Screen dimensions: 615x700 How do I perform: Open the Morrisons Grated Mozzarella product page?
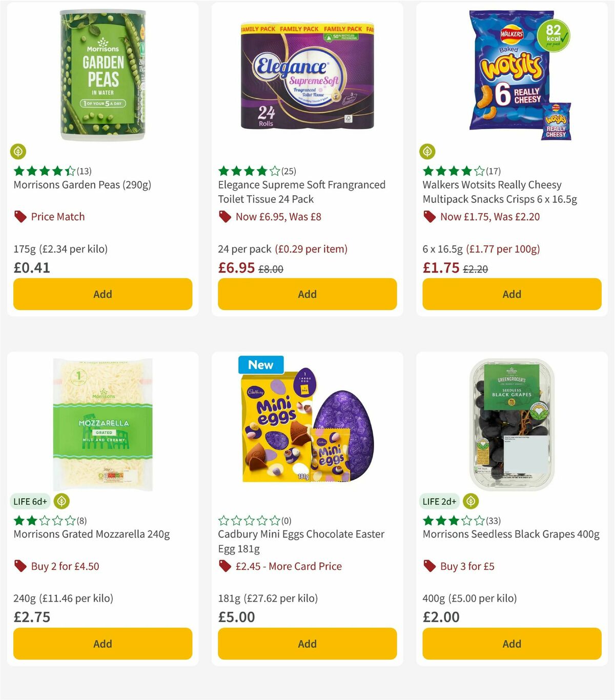pos(92,534)
